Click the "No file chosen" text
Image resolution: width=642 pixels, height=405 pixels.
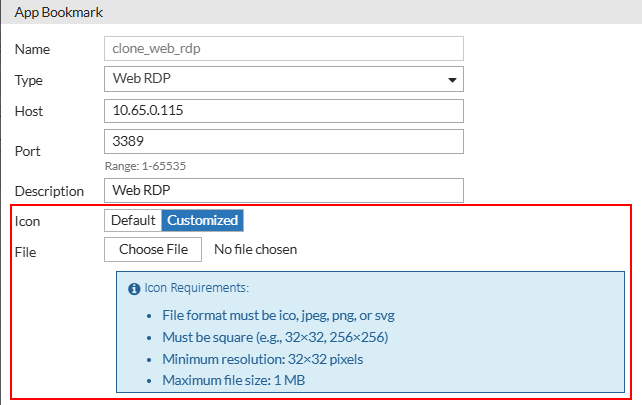(x=255, y=249)
